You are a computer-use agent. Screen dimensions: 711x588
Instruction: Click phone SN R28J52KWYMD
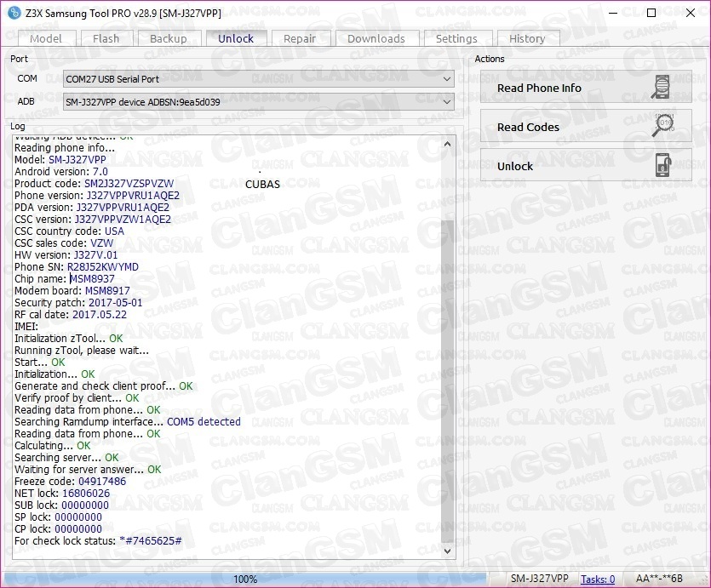coord(103,267)
